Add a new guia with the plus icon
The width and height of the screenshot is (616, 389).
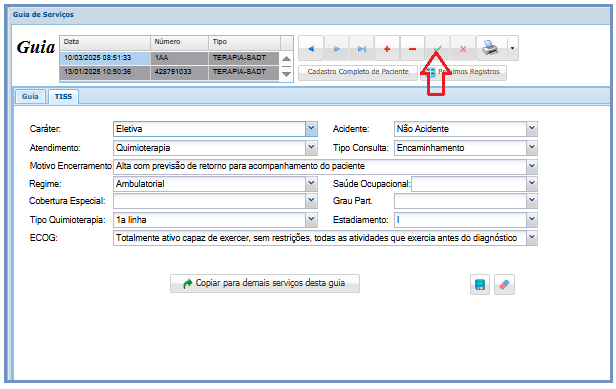tap(387, 49)
